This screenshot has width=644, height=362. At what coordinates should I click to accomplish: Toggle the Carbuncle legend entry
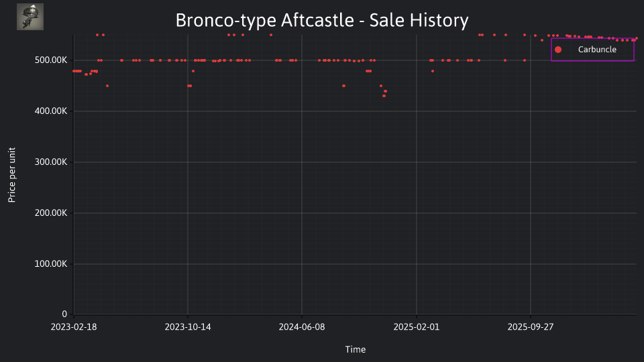click(x=592, y=50)
